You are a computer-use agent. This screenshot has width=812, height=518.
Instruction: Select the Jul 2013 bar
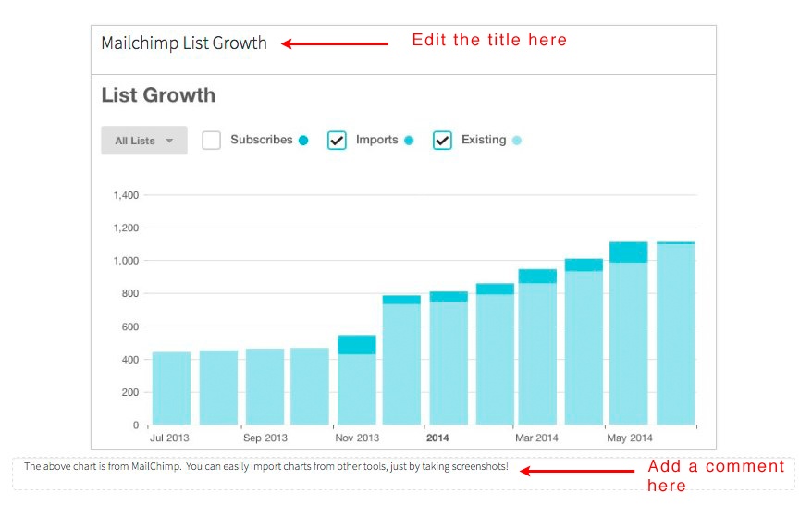point(171,388)
